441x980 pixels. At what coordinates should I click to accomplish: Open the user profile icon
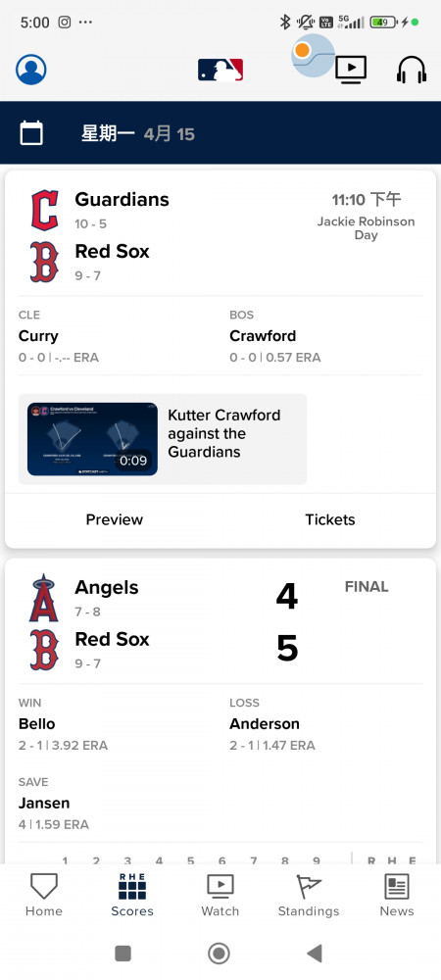click(x=31, y=70)
